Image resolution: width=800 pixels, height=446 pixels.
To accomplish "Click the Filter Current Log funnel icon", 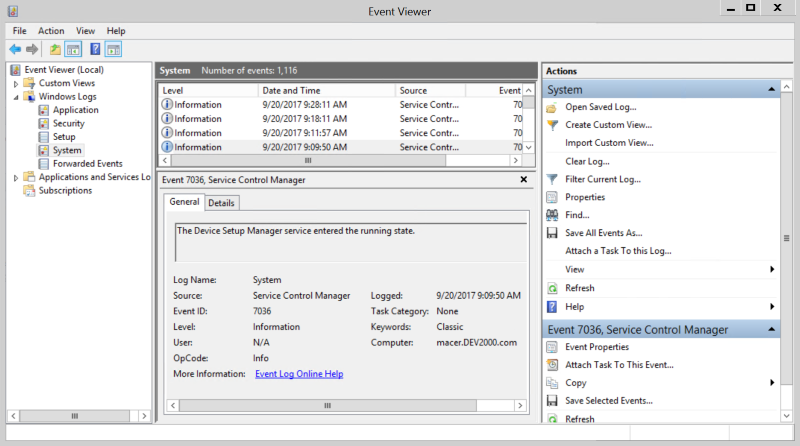I will click(552, 179).
